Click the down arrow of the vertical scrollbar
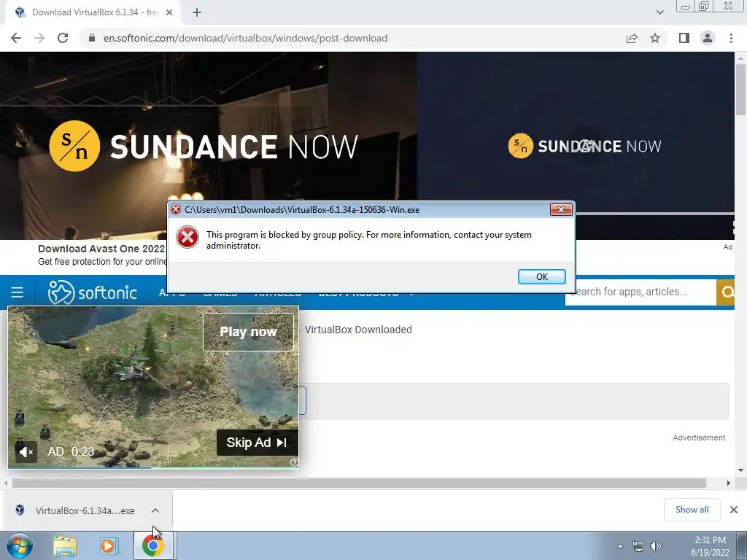The height and width of the screenshot is (560, 747). pos(741,470)
